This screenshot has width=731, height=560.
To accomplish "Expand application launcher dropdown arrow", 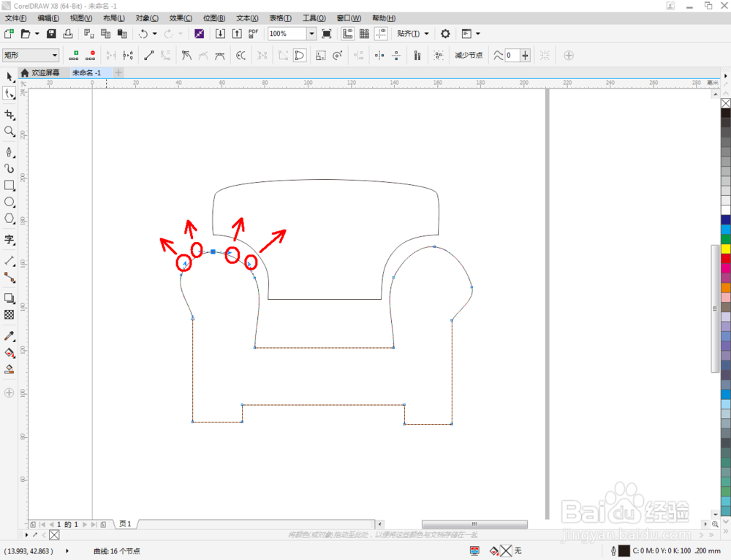I will [x=478, y=34].
